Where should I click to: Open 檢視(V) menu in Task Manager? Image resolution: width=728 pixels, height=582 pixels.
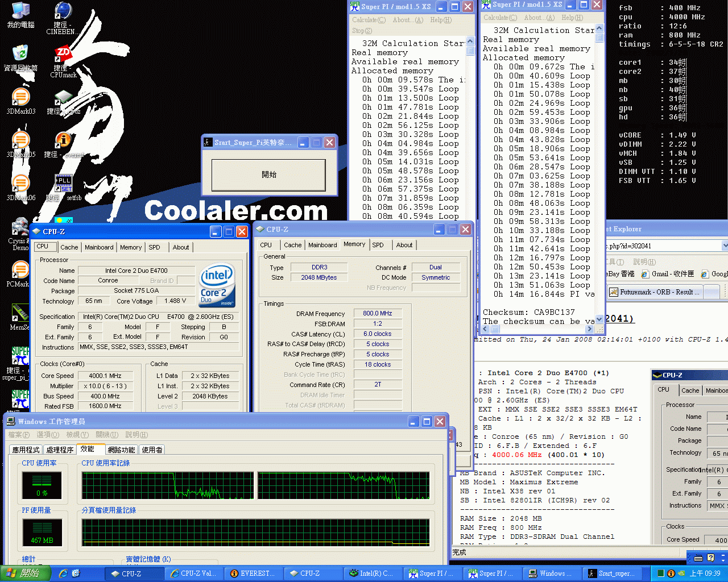point(77,435)
